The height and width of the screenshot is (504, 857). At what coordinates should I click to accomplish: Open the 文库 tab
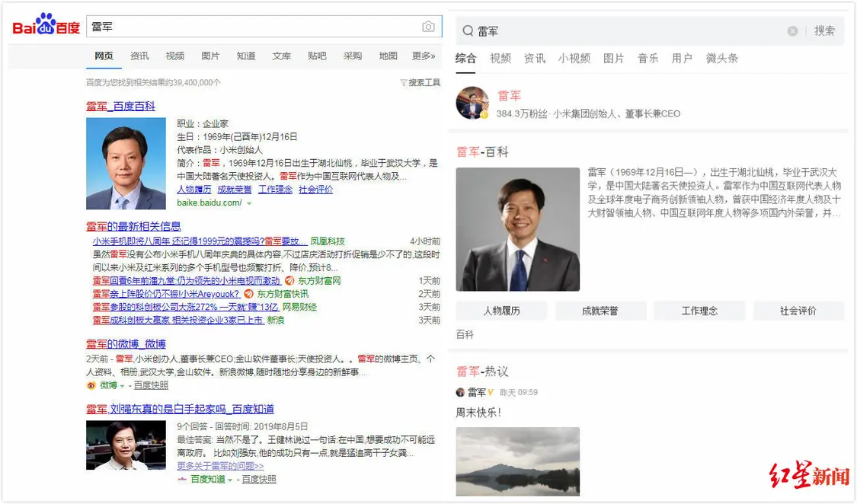click(281, 56)
